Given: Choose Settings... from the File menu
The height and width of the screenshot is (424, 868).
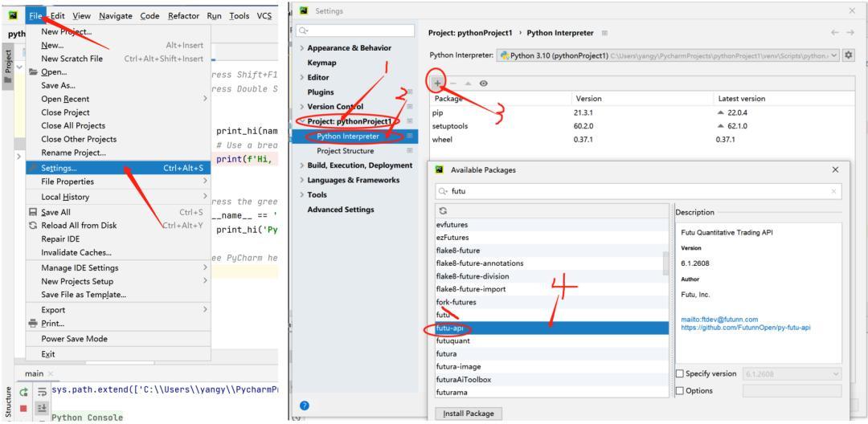Looking at the screenshot, I should pos(59,168).
